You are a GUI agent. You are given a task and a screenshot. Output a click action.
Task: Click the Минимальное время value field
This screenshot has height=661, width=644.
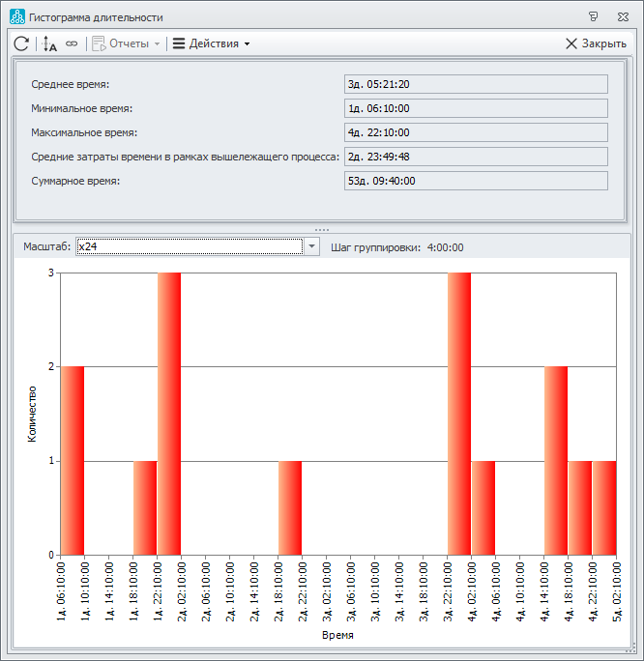tap(475, 108)
